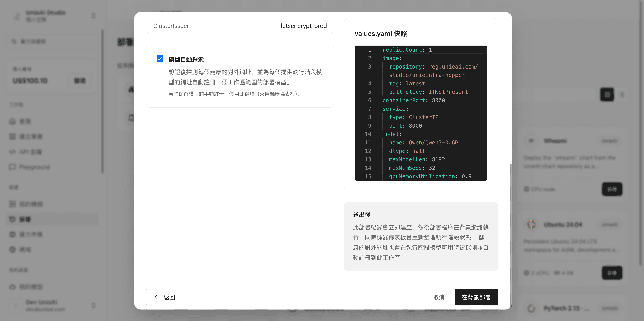The image size is (644, 321).
Task: Click the dark grid view icon in the background page
Action: click(607, 95)
